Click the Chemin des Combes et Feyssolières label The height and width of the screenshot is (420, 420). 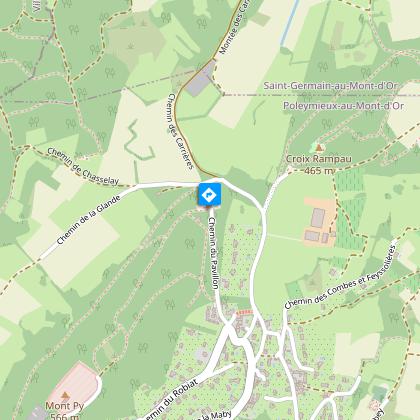(340, 277)
